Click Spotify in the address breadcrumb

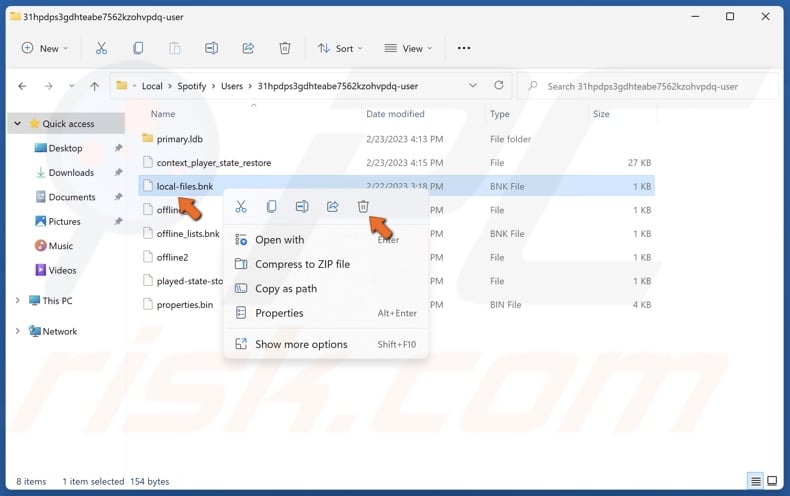pos(191,86)
